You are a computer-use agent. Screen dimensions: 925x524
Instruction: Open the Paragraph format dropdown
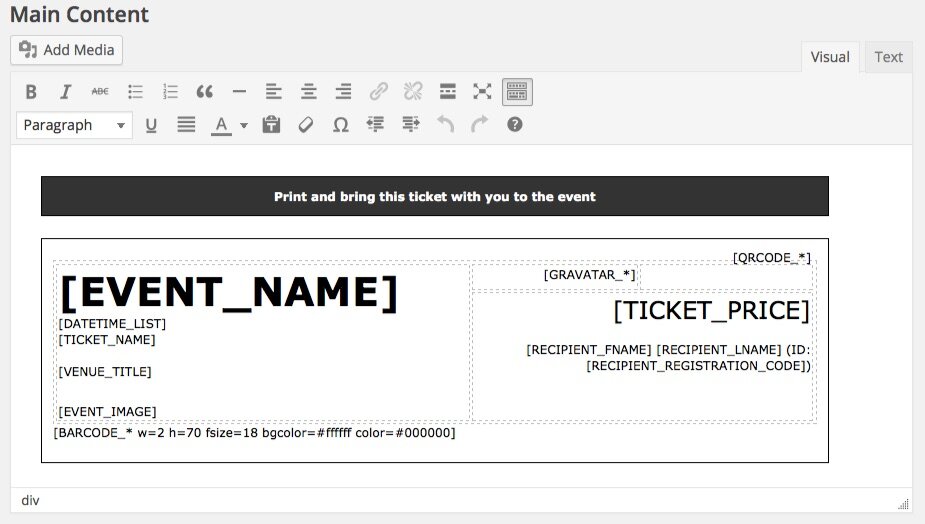click(74, 125)
